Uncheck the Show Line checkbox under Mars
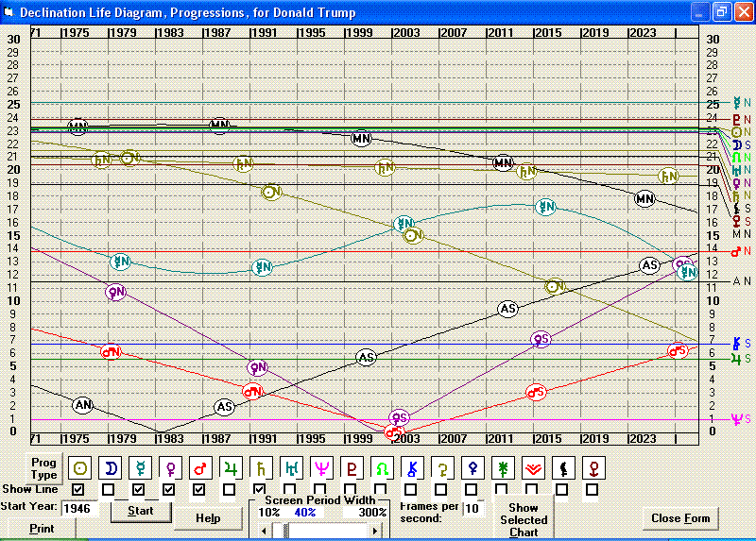756x541 pixels. click(x=198, y=489)
